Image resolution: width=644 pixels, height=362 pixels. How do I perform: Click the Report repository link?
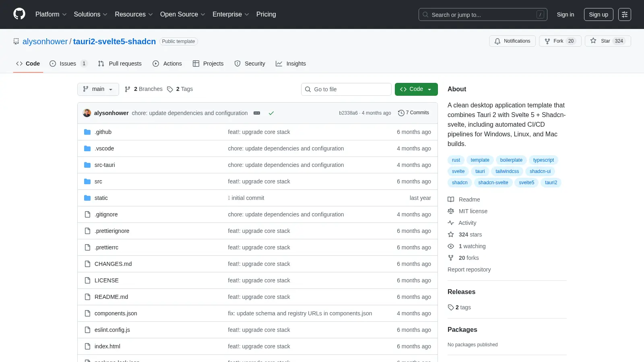[469, 269]
